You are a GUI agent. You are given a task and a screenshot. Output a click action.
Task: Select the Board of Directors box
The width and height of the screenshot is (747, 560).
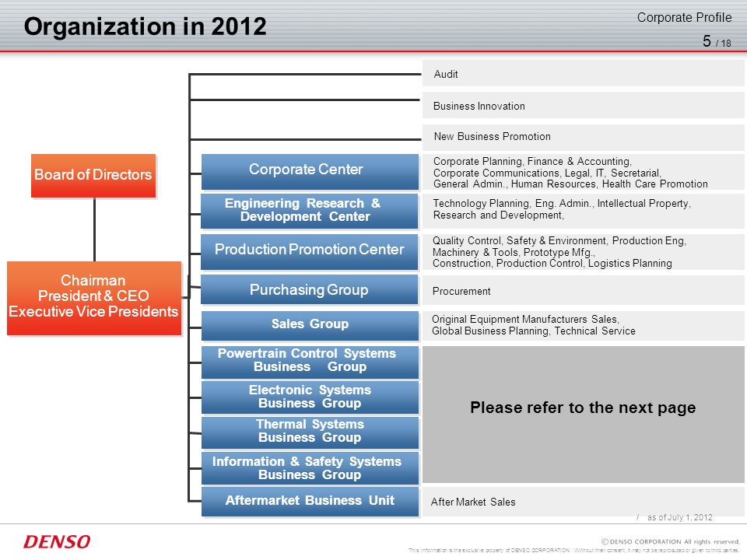tap(93, 175)
